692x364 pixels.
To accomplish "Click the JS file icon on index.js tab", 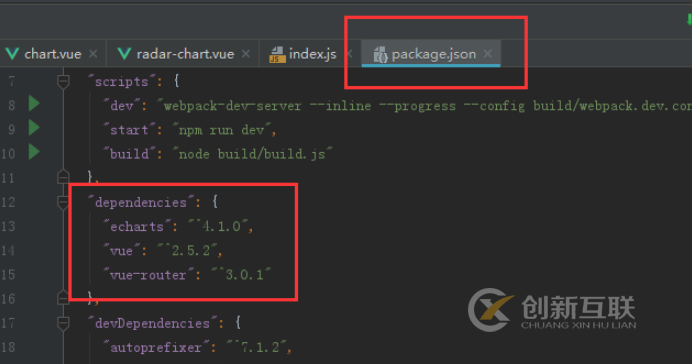I will pos(277,54).
